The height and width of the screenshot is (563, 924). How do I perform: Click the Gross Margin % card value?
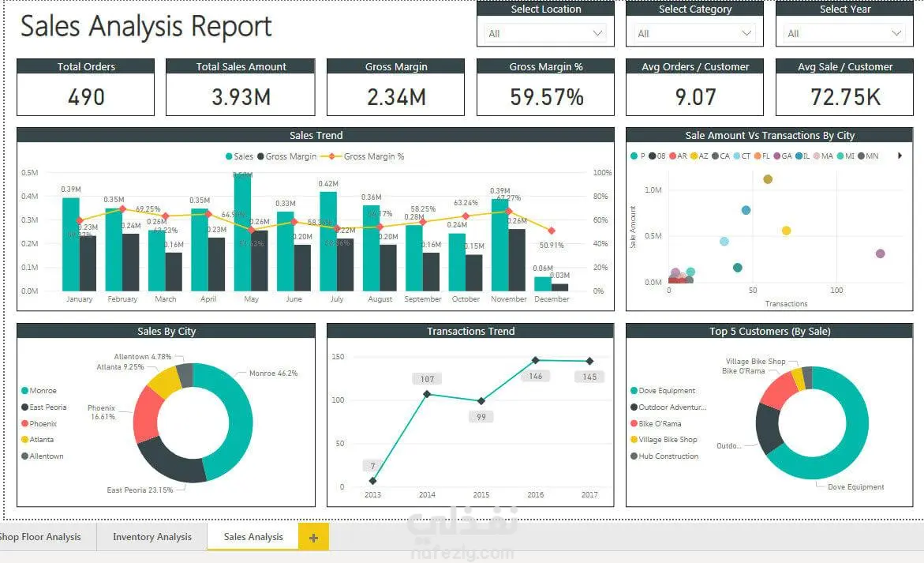[546, 97]
